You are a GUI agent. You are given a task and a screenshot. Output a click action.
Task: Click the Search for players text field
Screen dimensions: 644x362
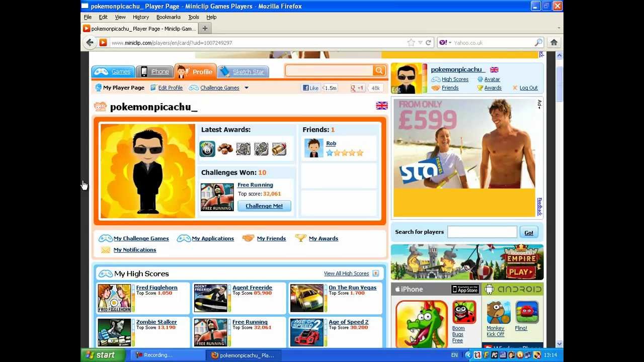482,232
